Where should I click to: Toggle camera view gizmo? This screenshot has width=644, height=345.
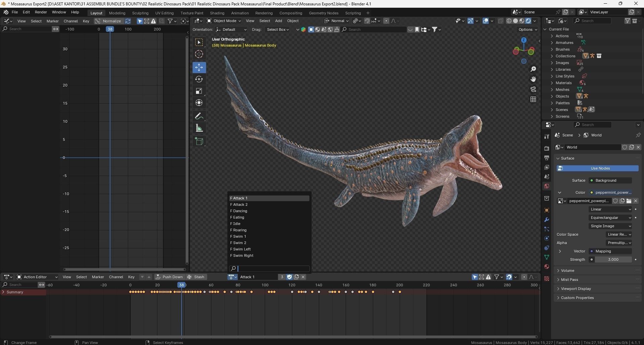[x=533, y=89]
